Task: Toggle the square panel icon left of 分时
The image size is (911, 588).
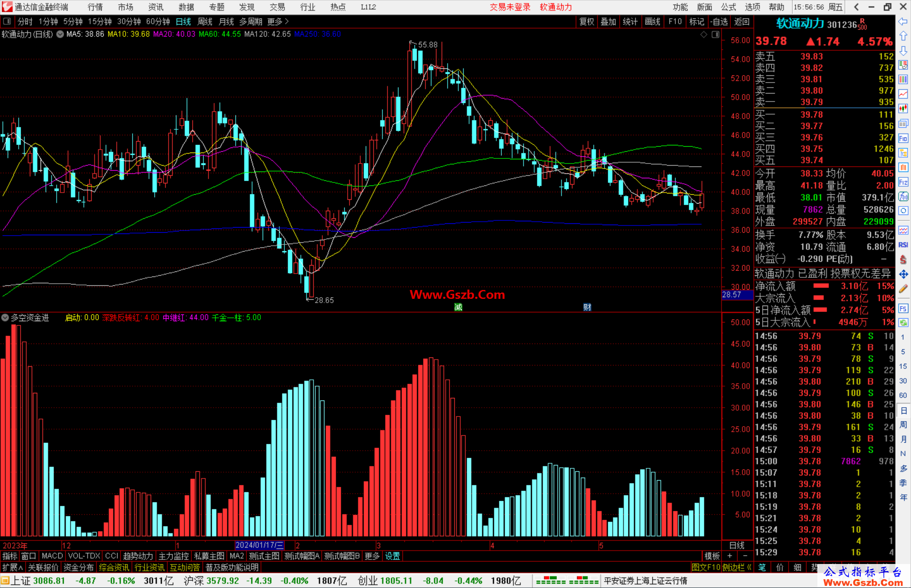Action: [x=7, y=21]
